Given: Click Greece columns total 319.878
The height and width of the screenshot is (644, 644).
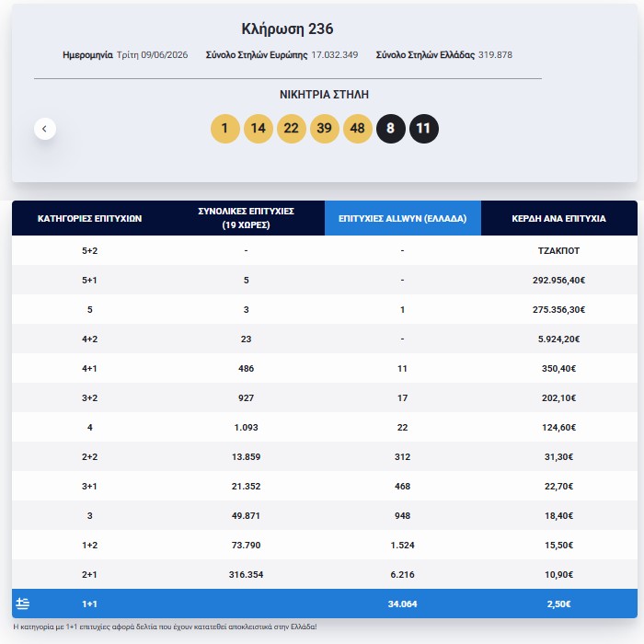Looking at the screenshot, I should coord(495,54).
